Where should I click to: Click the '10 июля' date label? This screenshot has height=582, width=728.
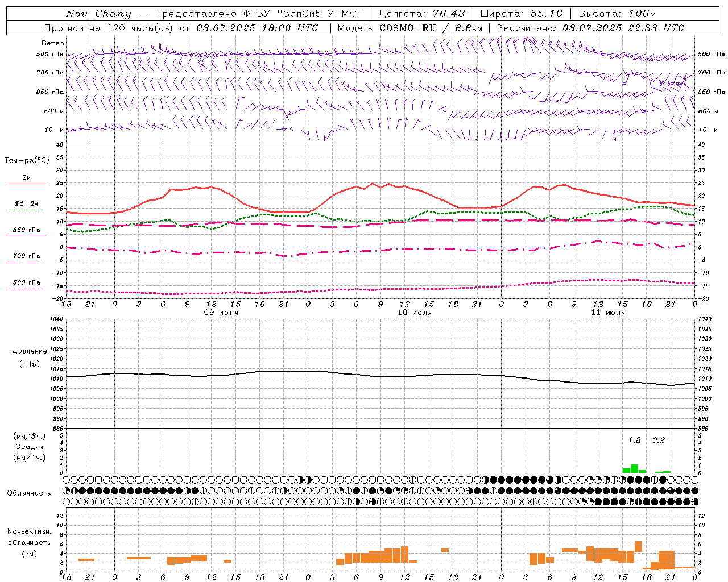[415, 313]
